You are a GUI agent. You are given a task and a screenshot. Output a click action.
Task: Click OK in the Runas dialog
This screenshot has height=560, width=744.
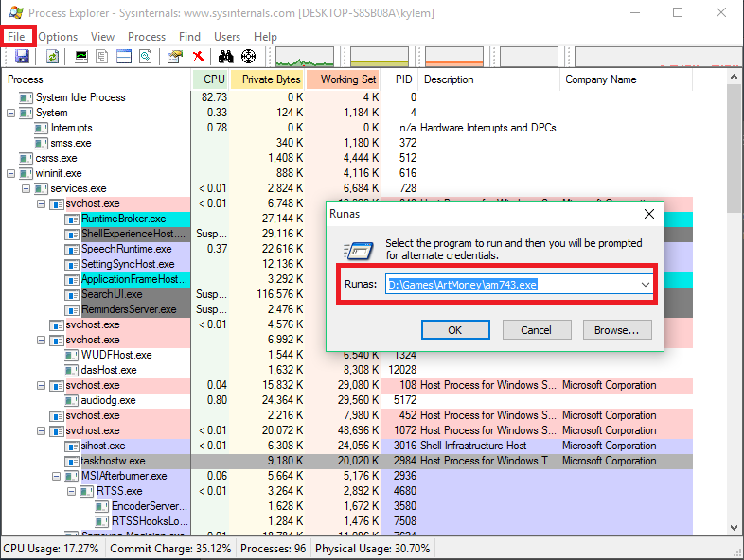455,330
